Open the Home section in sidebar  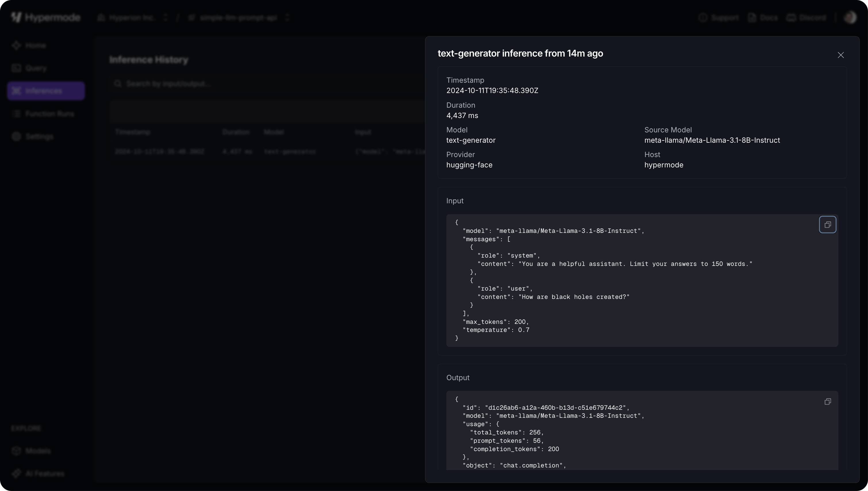point(36,45)
